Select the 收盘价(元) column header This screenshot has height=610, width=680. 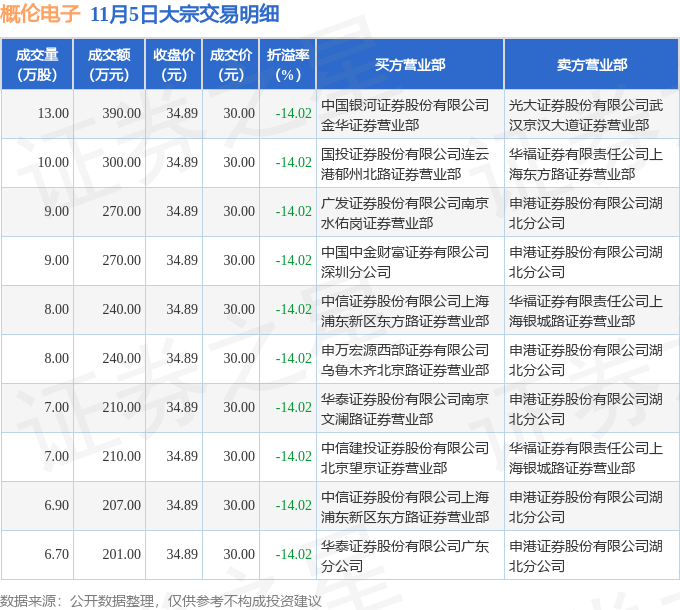point(174,65)
